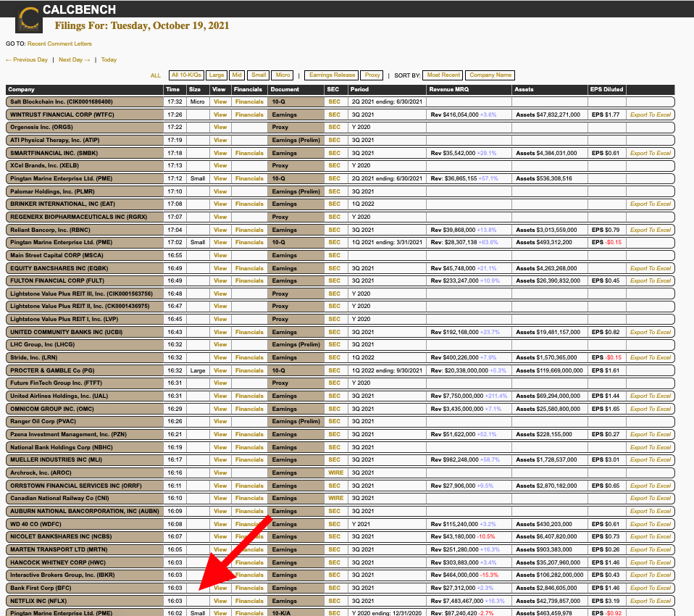The image size is (694, 616).
Task: Export Wintrust Financial row to Excel
Action: tap(650, 115)
